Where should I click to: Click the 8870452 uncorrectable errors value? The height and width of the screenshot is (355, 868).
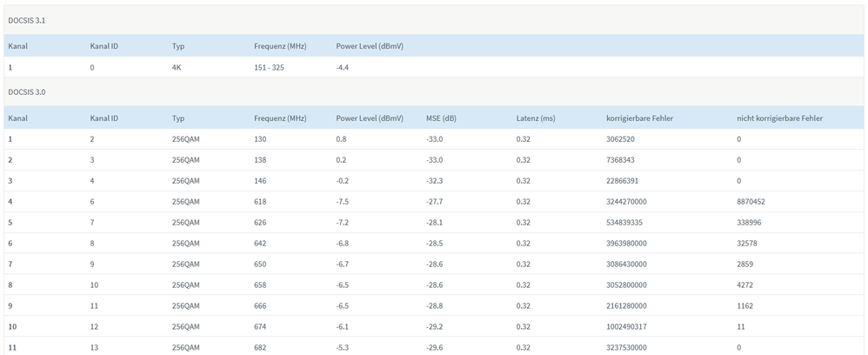(751, 202)
